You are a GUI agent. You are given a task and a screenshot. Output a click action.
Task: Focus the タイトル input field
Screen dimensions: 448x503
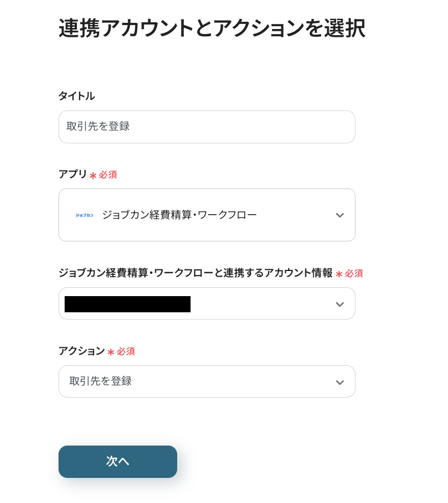[206, 127]
